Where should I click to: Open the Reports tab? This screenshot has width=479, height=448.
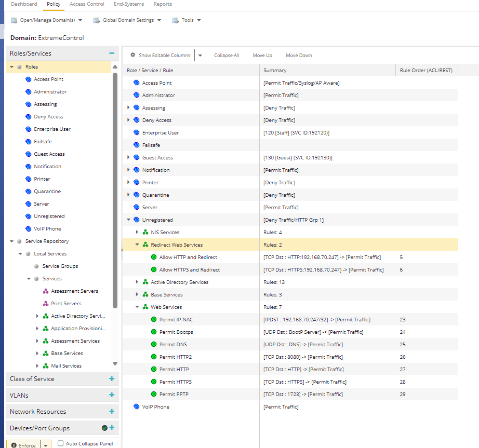click(163, 4)
